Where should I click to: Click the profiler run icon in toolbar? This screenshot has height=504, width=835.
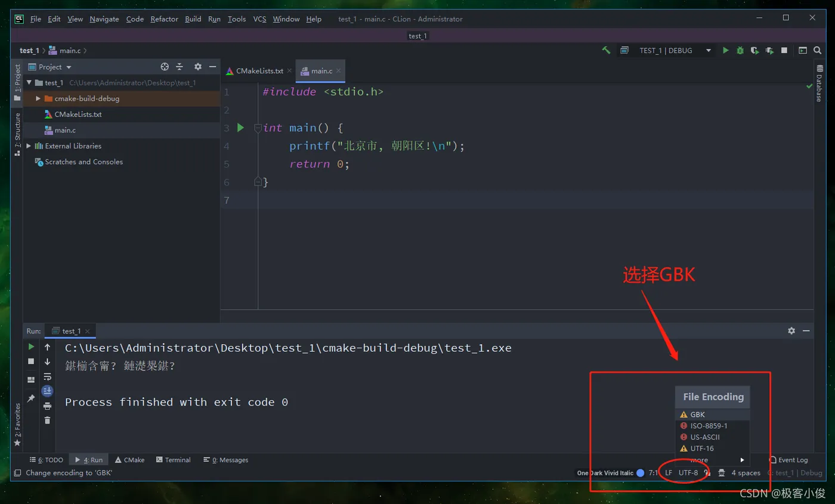point(769,51)
